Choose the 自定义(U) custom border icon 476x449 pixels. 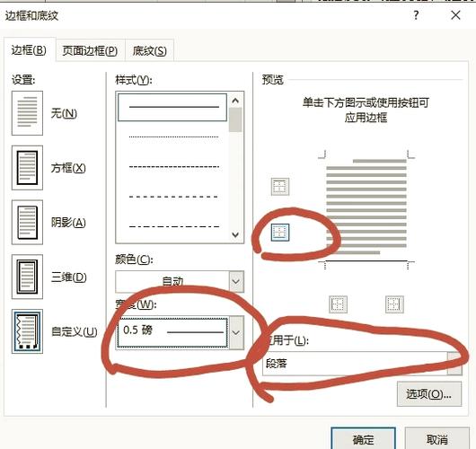point(27,331)
